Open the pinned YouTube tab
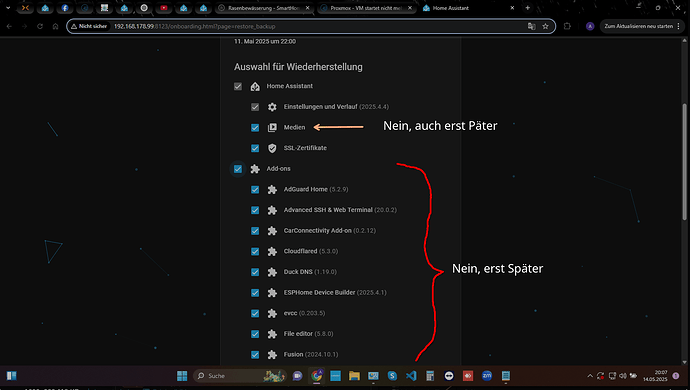 (164, 8)
